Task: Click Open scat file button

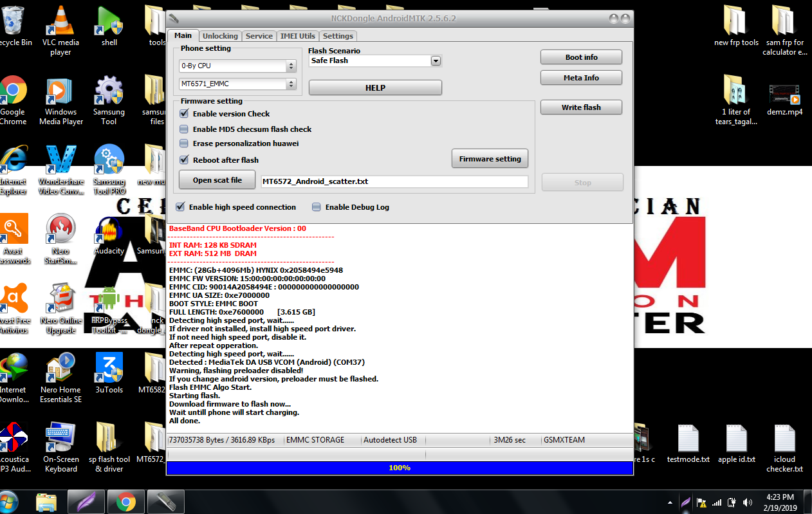Action: [x=217, y=180]
